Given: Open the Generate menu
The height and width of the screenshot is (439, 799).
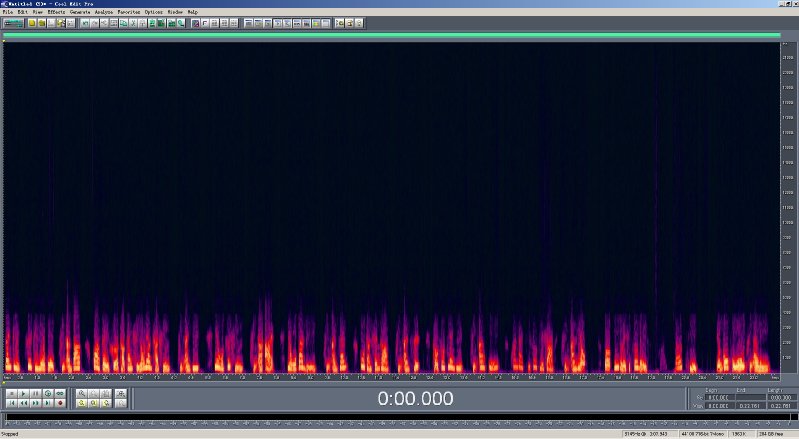Looking at the screenshot, I should pyautogui.click(x=79, y=12).
